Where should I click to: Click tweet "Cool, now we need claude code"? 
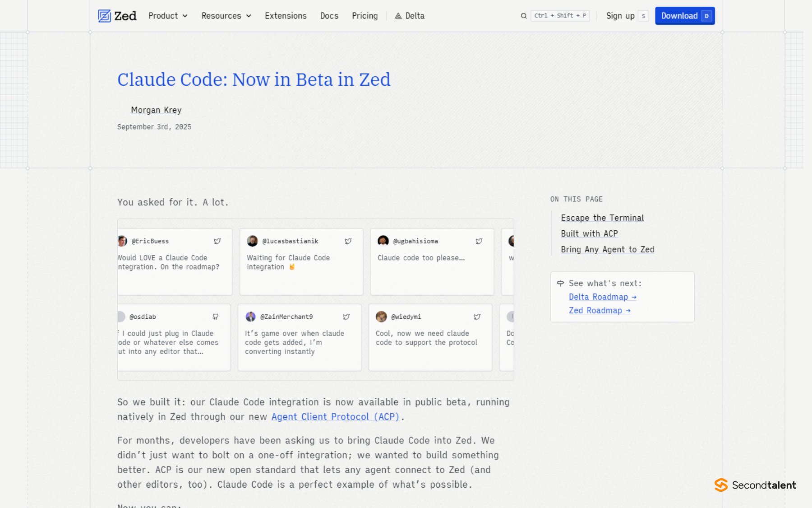click(426, 338)
